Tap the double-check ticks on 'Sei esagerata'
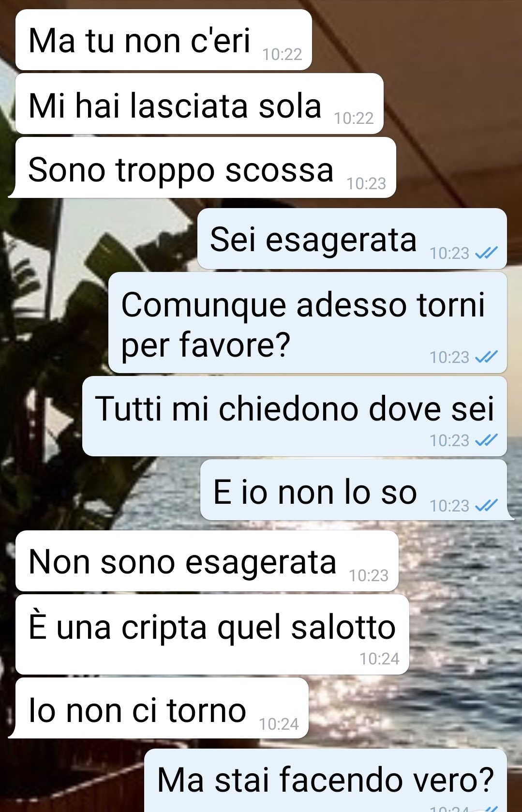 pos(486,253)
